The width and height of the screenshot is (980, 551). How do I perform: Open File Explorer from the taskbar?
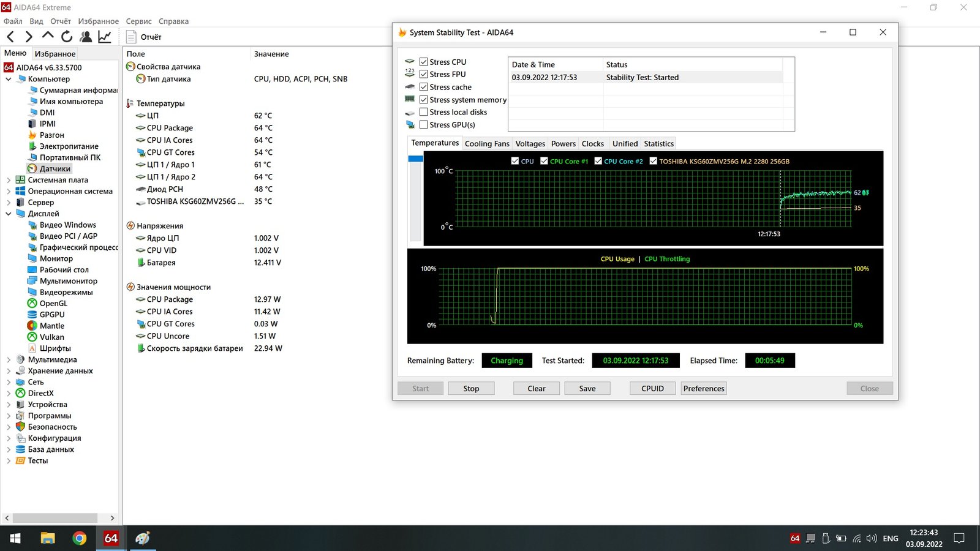48,538
